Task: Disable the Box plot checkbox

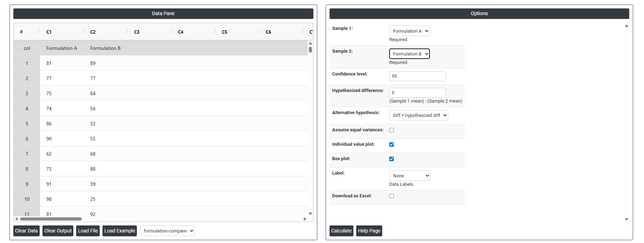Action: 391,159
